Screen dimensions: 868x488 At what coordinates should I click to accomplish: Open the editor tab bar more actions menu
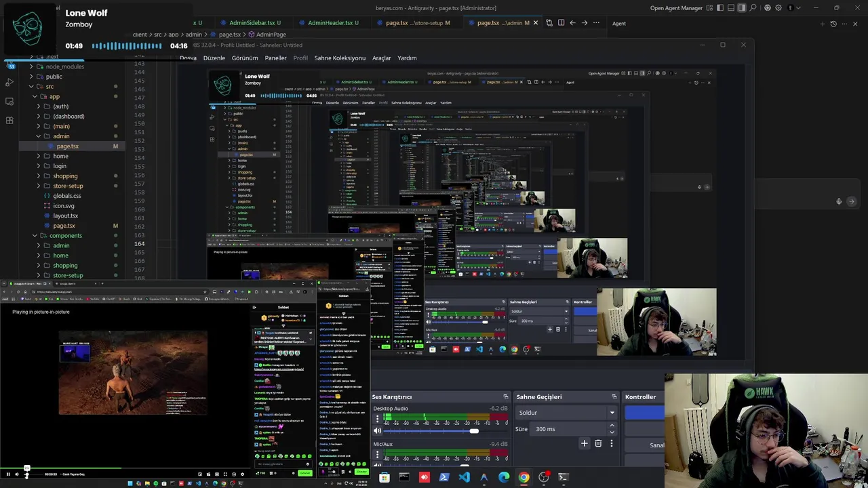(596, 23)
